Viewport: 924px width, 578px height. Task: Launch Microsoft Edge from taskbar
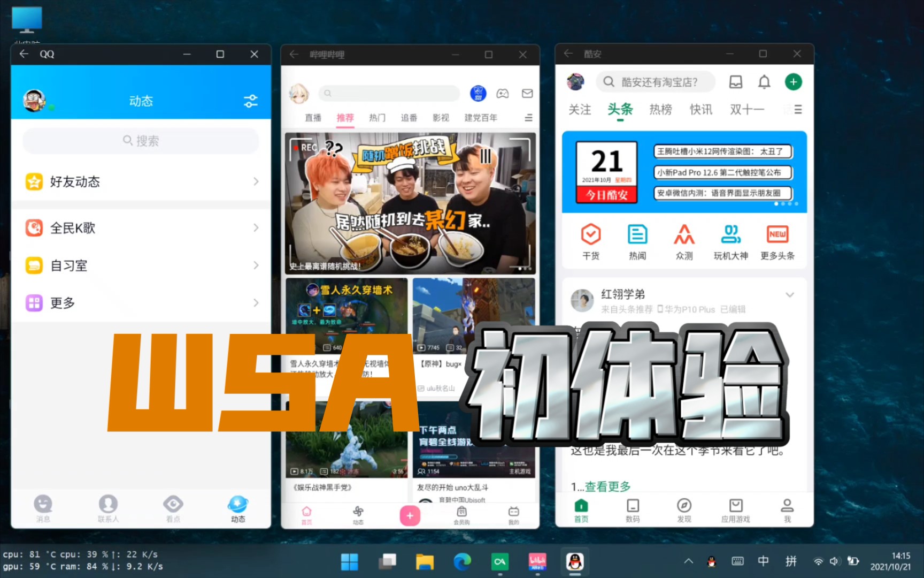pos(462,561)
